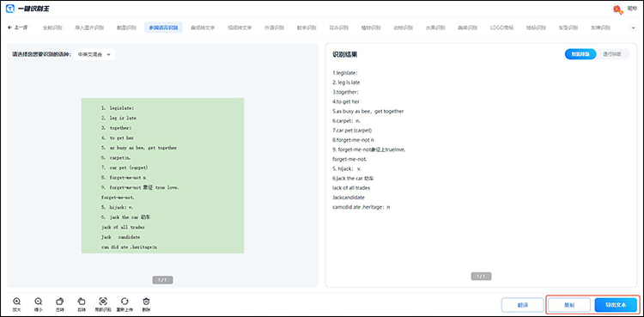Image resolution: width=644 pixels, height=317 pixels.
Task: Open the 蔬菜识别 tab
Action: click(x=468, y=28)
